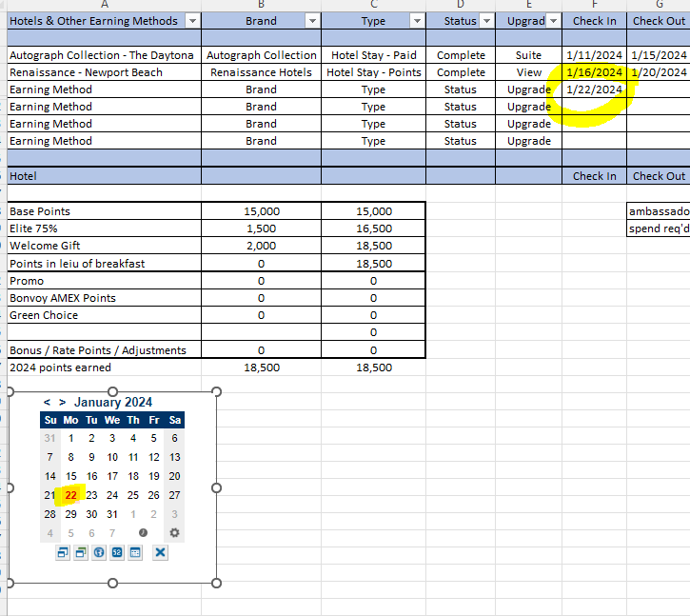Advance calendar to next month
The width and height of the screenshot is (690, 616).
(x=63, y=402)
